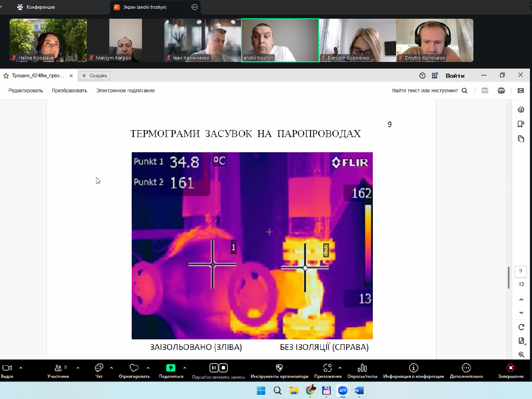
Task: Toggle the Видео camera button
Action: [7, 368]
